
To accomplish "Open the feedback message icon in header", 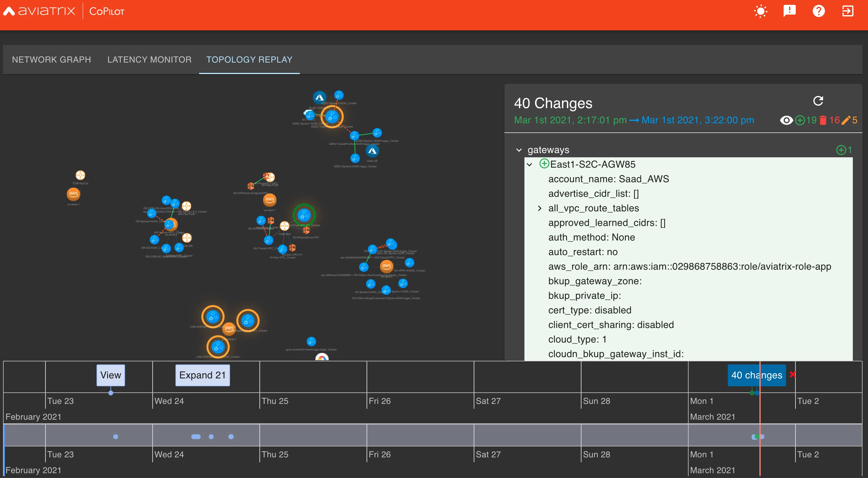I will [x=789, y=11].
